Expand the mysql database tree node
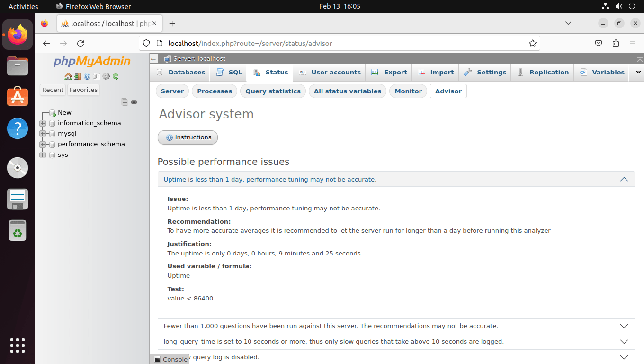Screen dimensions: 644x364 pyautogui.click(x=43, y=133)
